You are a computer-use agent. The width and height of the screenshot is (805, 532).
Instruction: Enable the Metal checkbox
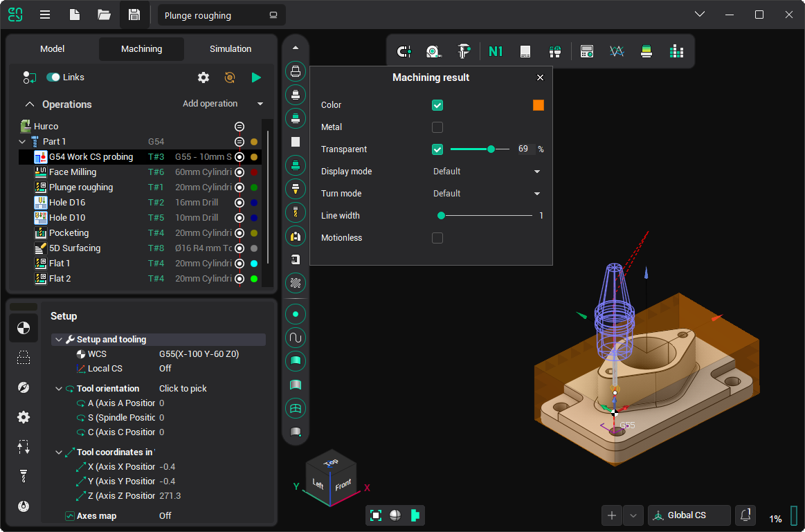[437, 127]
